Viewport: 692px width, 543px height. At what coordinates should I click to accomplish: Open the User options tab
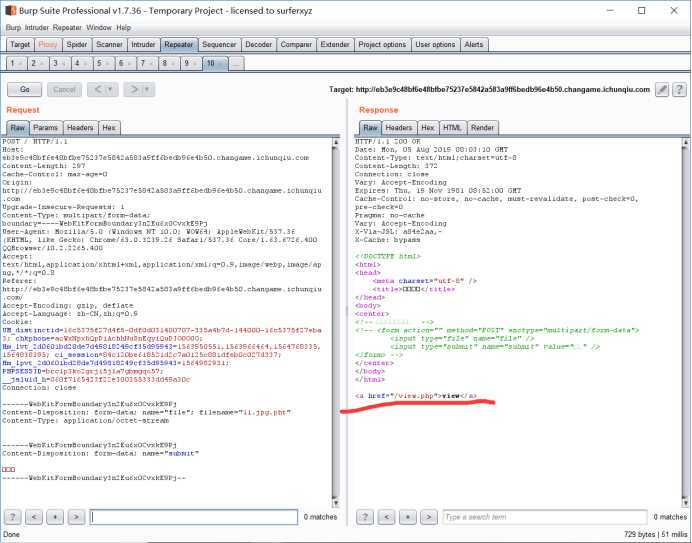[x=435, y=45]
